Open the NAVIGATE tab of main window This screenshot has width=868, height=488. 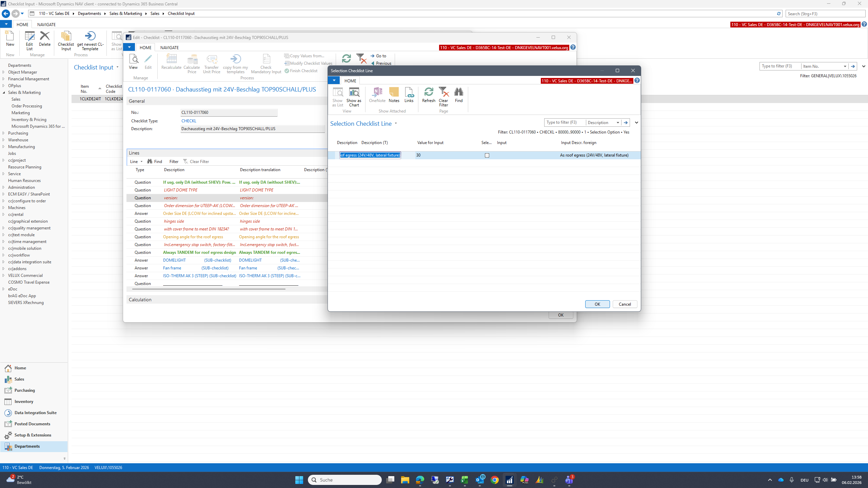46,24
